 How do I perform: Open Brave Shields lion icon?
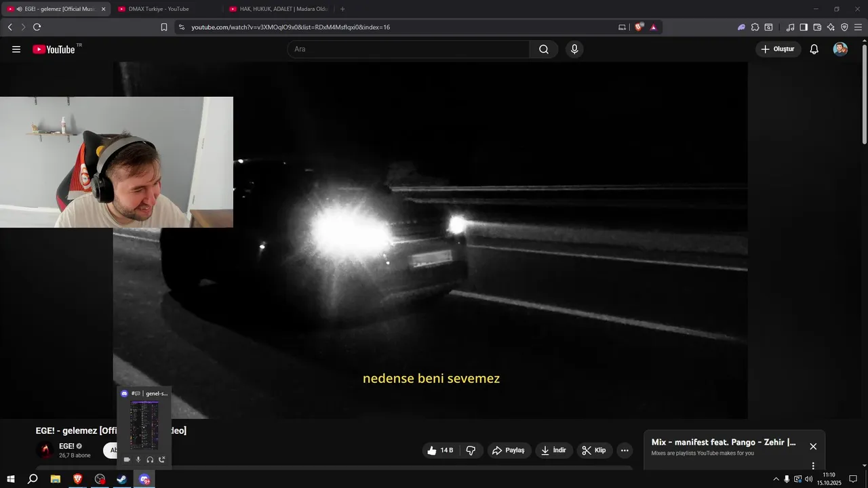(639, 27)
